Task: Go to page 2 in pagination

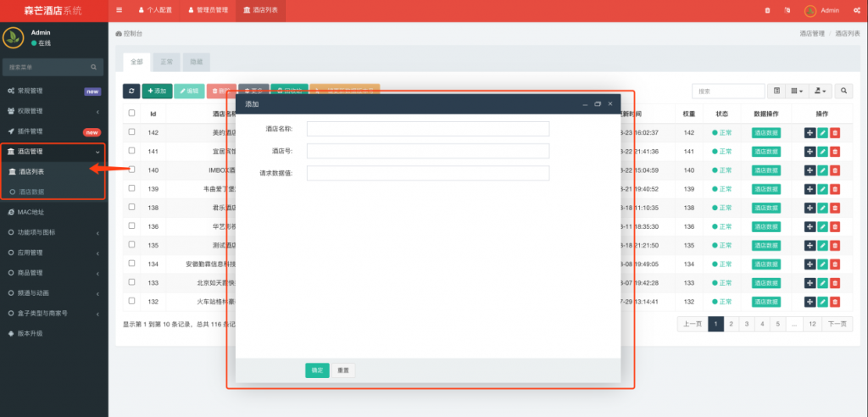Action: click(x=731, y=324)
